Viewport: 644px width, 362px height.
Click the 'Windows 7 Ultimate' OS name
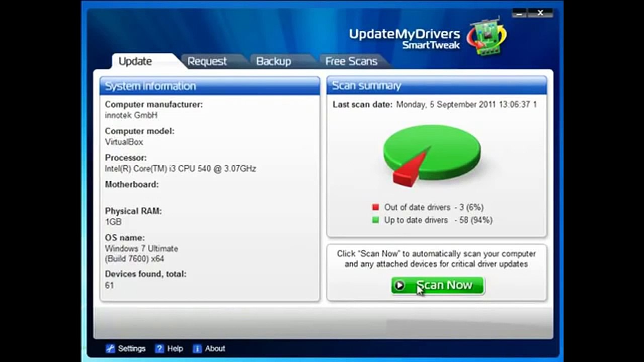coord(141,248)
